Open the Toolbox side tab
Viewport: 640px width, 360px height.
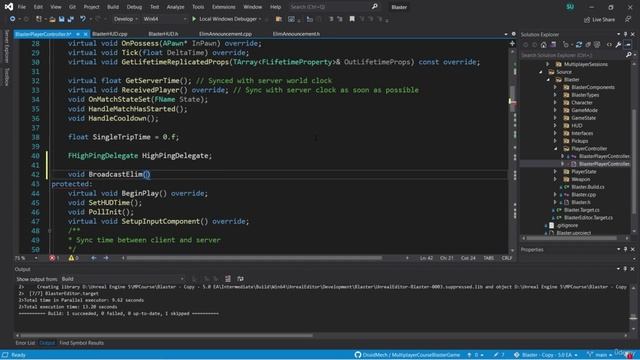tap(6, 77)
